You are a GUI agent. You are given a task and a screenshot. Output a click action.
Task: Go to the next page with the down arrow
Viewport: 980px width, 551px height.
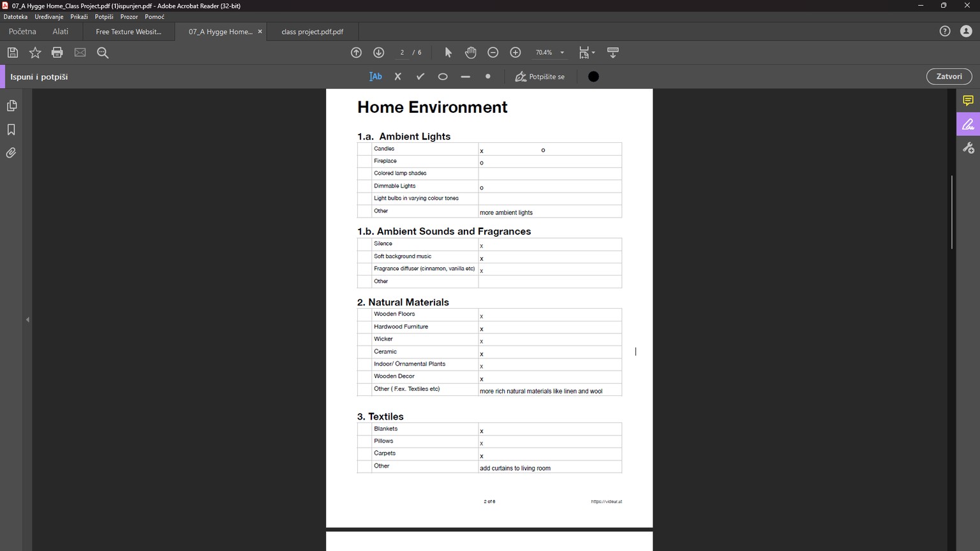(378, 53)
